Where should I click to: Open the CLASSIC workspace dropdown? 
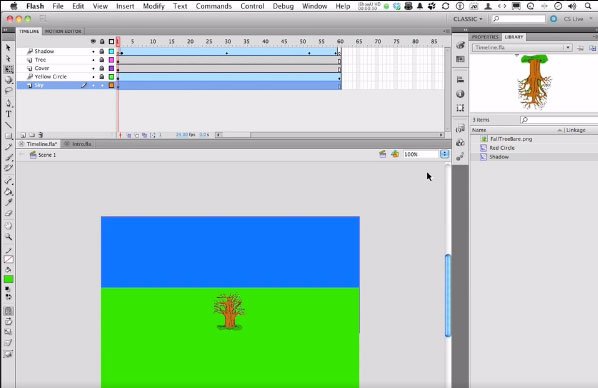click(x=468, y=19)
